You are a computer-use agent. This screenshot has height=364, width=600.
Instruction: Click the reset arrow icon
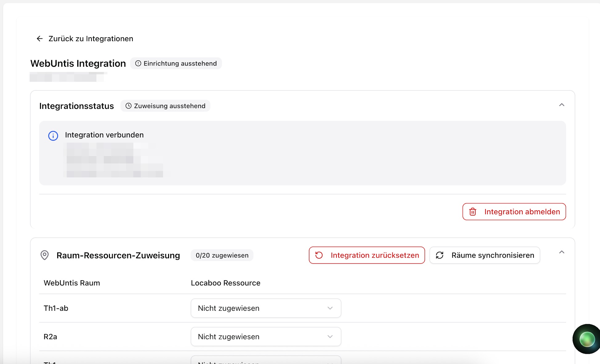click(x=319, y=255)
